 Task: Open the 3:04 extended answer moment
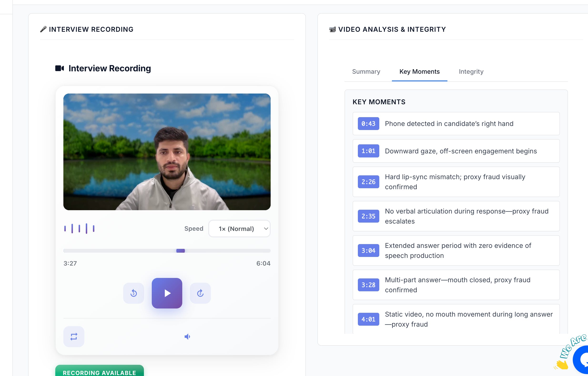click(368, 251)
